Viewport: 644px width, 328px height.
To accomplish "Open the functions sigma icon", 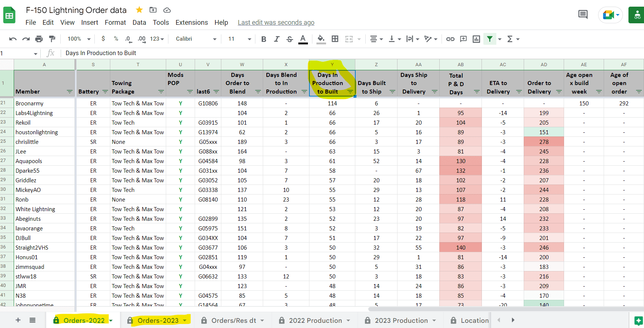I will click(x=510, y=39).
